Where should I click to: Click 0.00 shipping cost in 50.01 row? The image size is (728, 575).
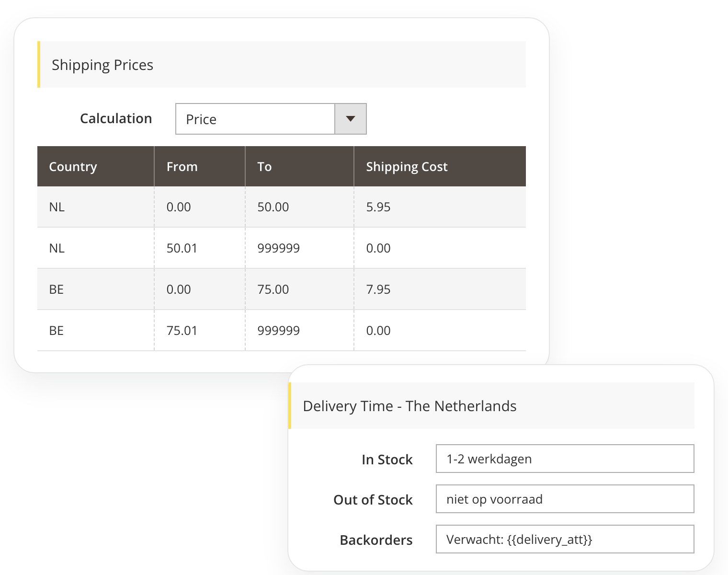378,248
